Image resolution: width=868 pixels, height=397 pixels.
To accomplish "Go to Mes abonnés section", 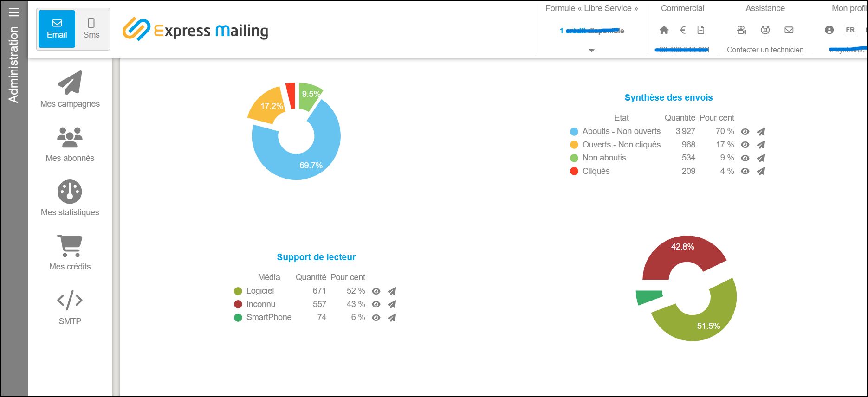I will coord(70,137).
